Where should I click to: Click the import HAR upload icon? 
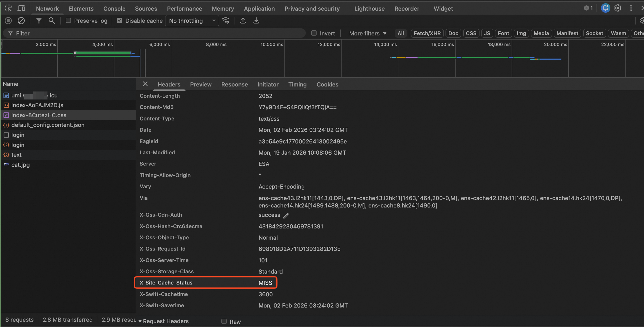(x=243, y=21)
